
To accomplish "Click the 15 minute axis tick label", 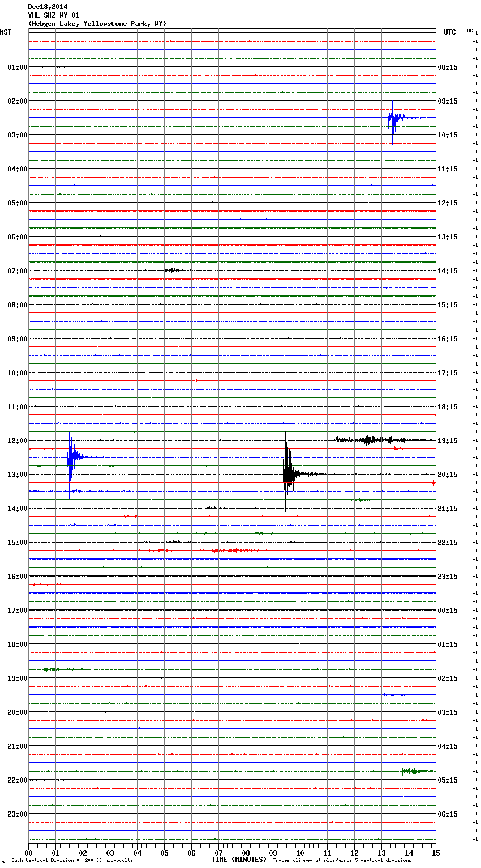I will (436, 853).
